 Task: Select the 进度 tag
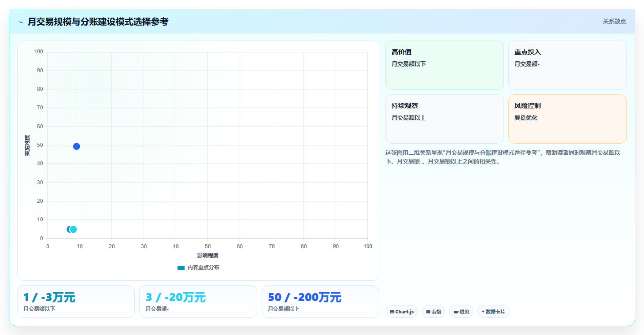point(461,312)
